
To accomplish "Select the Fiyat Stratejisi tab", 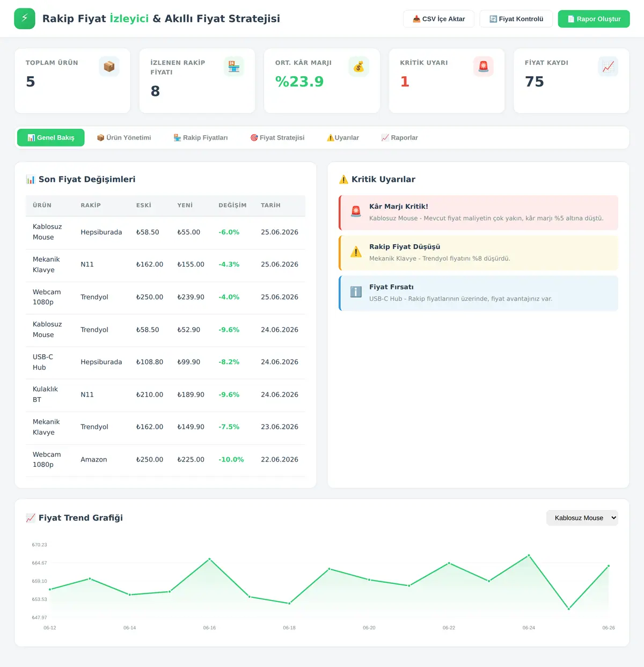I will [x=277, y=137].
